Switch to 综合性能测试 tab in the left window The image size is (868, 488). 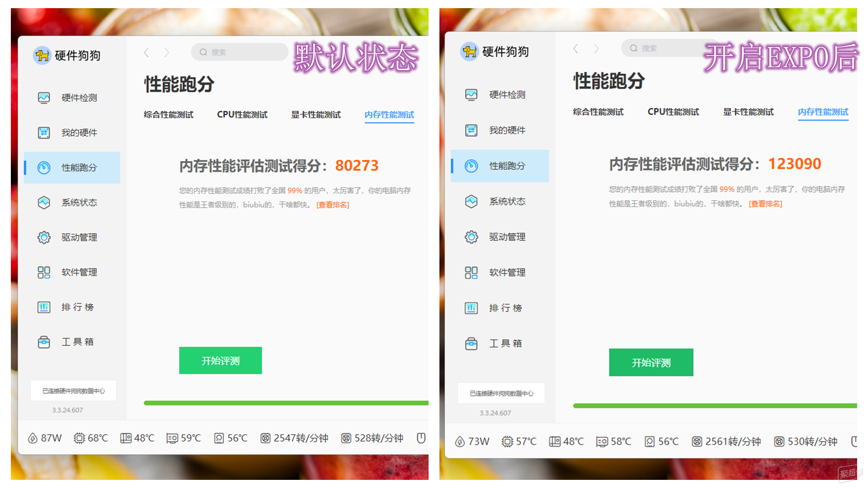click(x=169, y=115)
